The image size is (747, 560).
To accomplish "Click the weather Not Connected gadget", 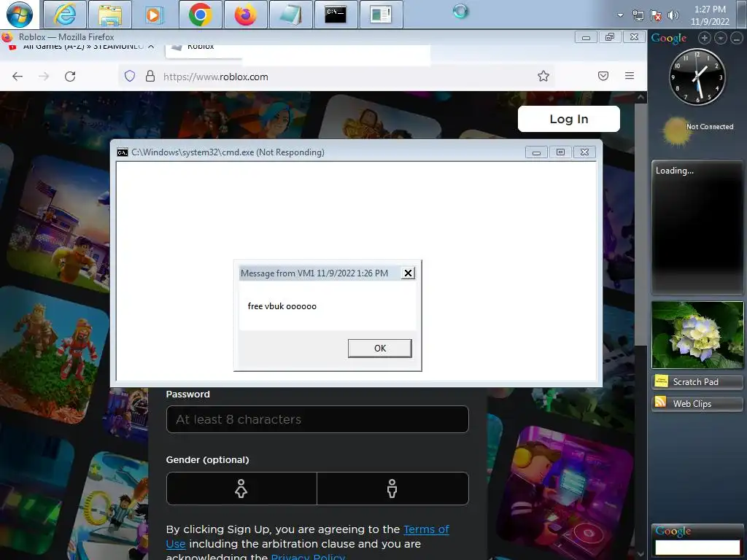I will click(x=698, y=131).
